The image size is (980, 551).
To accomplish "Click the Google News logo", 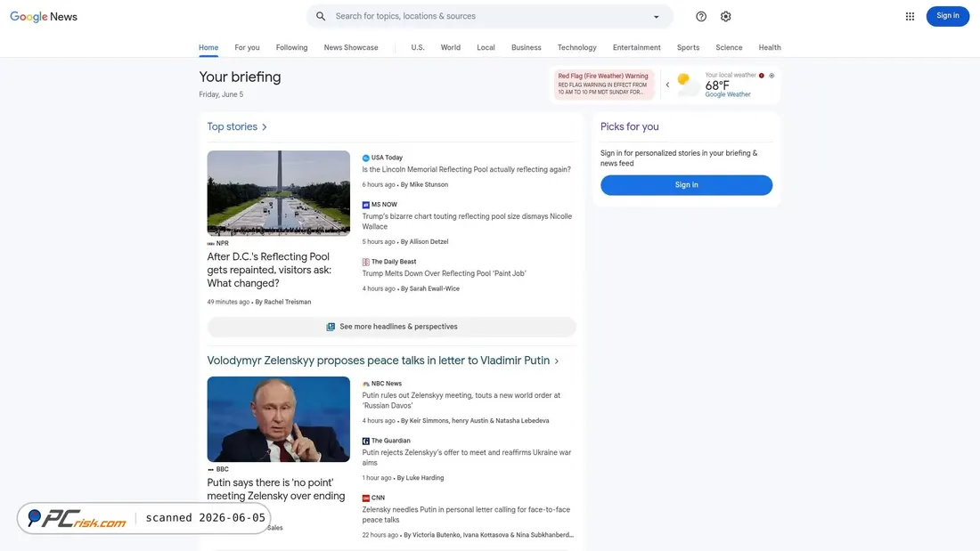I will [x=44, y=17].
